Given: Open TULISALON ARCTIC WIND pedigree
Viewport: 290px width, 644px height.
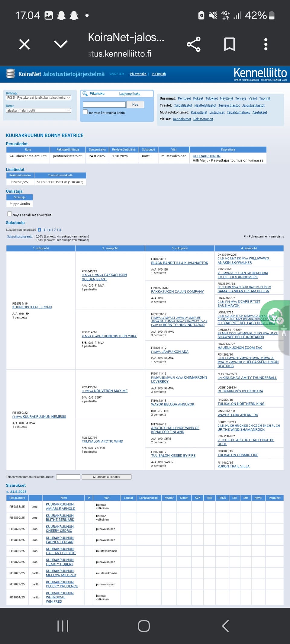Looking at the screenshot, I should point(102,441).
